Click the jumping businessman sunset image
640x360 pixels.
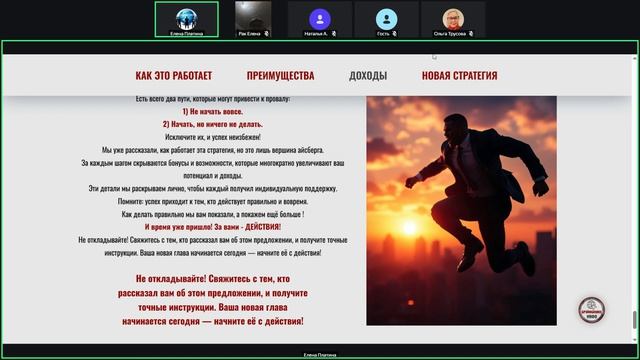[x=461, y=211]
